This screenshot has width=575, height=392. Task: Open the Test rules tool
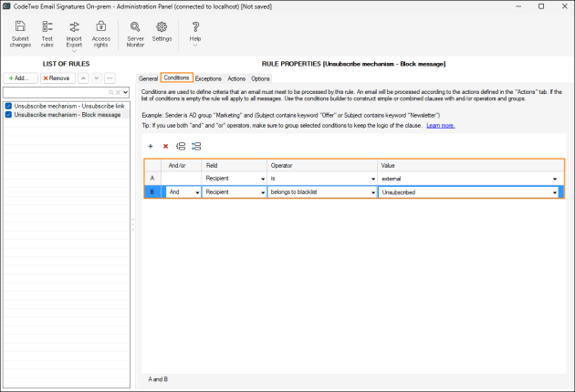point(47,26)
